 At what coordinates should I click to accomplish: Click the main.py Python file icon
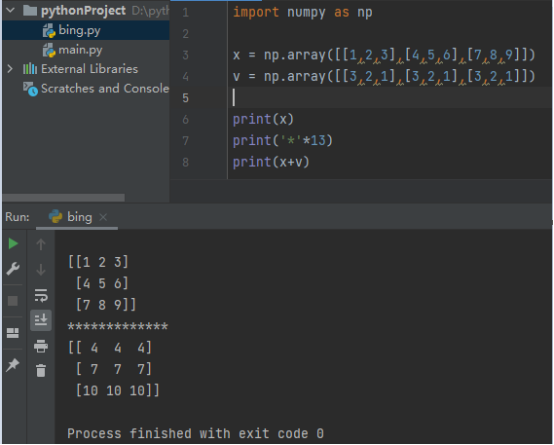tap(49, 50)
